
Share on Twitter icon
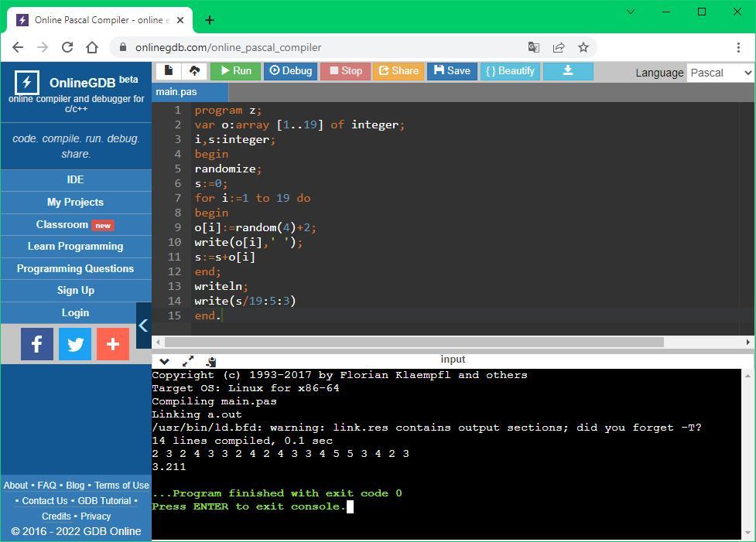(x=75, y=344)
